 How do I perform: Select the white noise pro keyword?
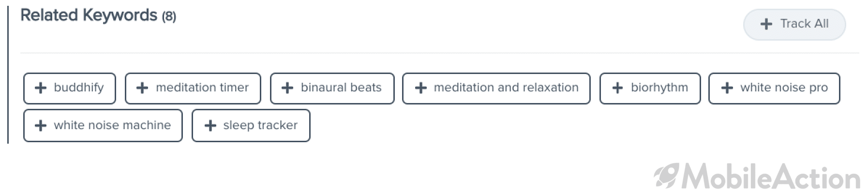(x=775, y=88)
